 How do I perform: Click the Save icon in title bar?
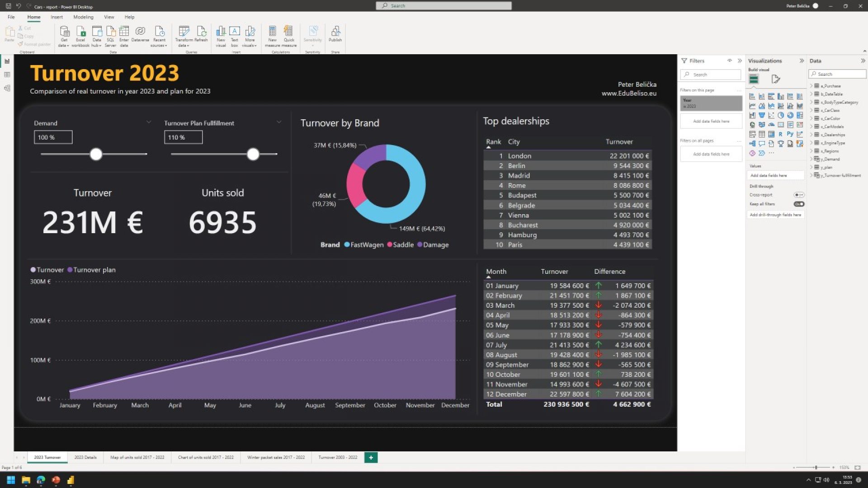8,6
